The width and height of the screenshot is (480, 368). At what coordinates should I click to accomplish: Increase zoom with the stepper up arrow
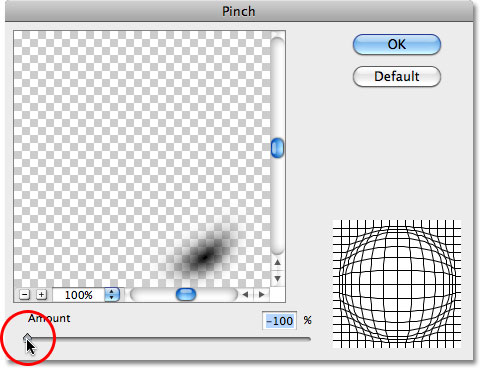(112, 291)
